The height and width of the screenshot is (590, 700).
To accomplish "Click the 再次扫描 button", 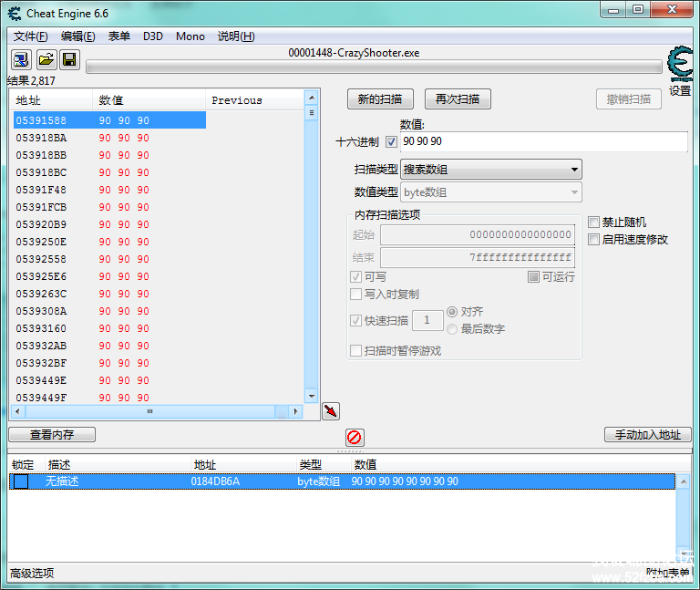I will pos(458,99).
